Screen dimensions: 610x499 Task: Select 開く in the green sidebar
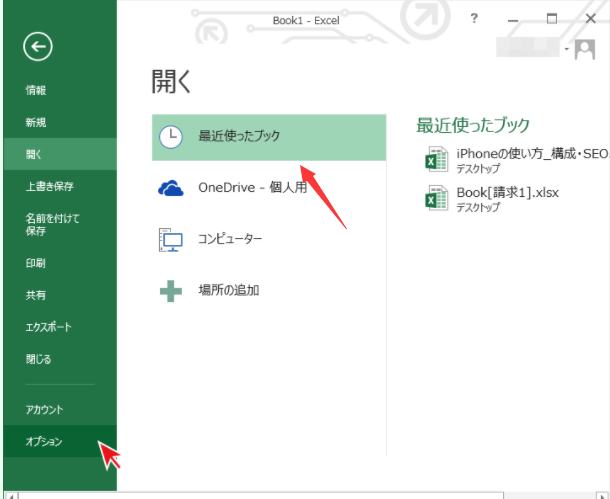60,154
